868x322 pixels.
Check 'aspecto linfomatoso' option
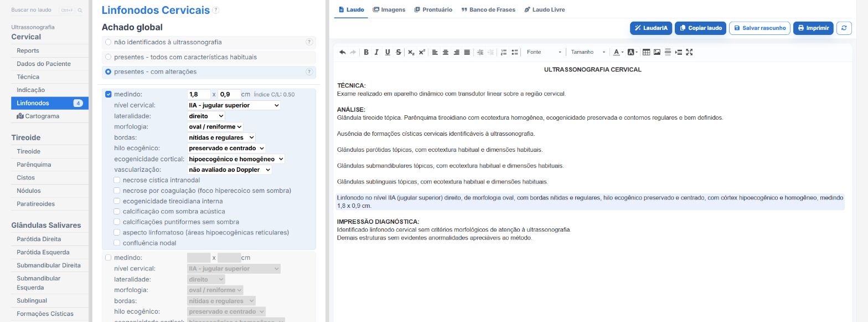click(117, 232)
